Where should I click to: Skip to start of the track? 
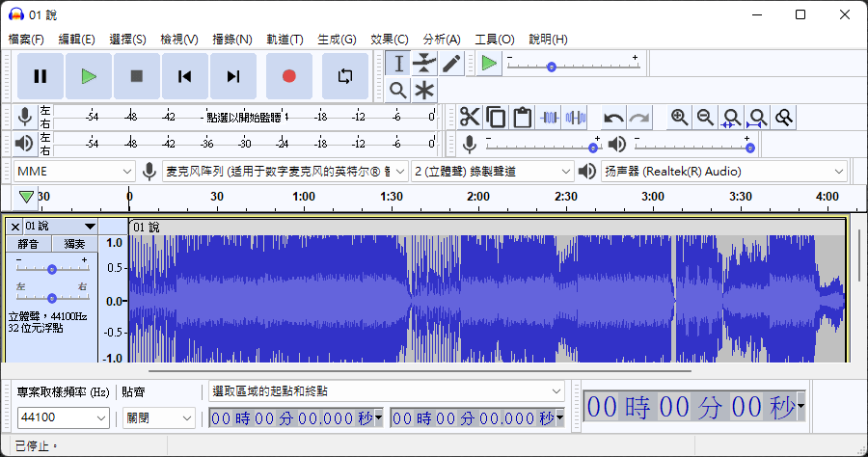click(185, 76)
